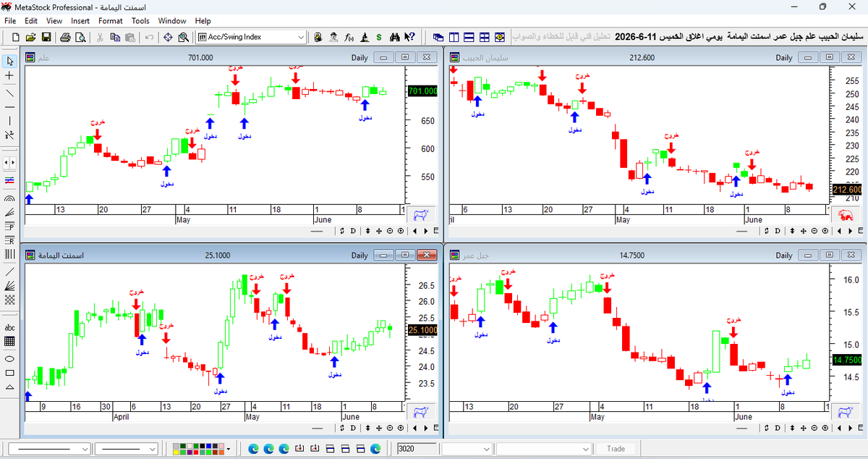
Task: Click the Daily label in bottom-left chart
Action: click(x=359, y=256)
